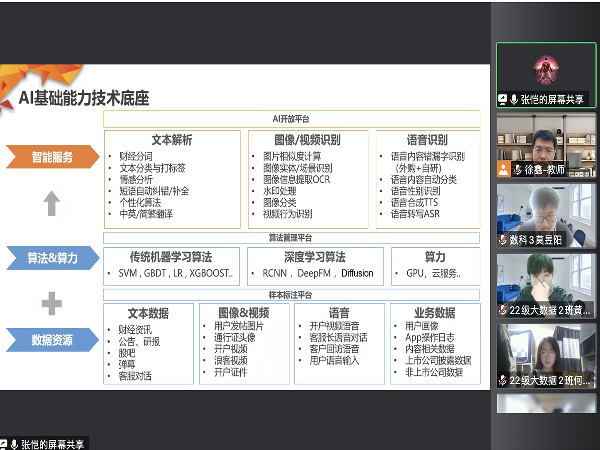Open 数科3莫昱阳 participant video tile
This screenshot has width=600, height=450.
tap(540, 212)
